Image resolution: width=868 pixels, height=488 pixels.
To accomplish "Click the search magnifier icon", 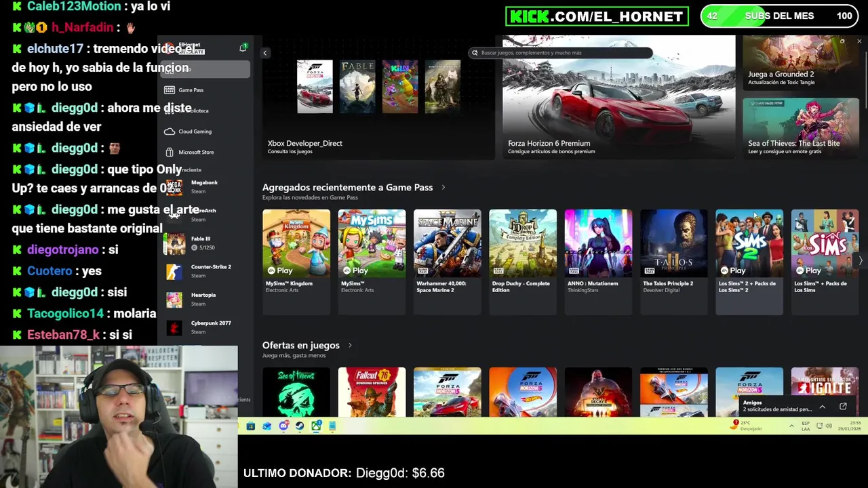I will pos(475,53).
